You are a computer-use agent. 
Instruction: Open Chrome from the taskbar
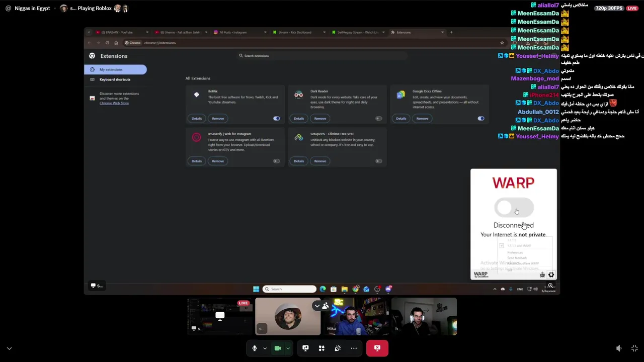[355, 289]
